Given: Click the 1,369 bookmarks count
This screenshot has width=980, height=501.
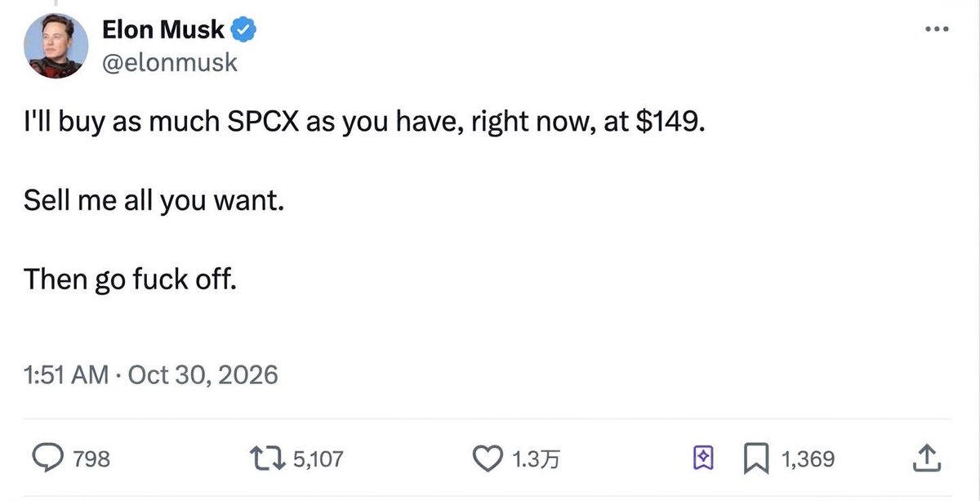Looking at the screenshot, I should click(808, 460).
